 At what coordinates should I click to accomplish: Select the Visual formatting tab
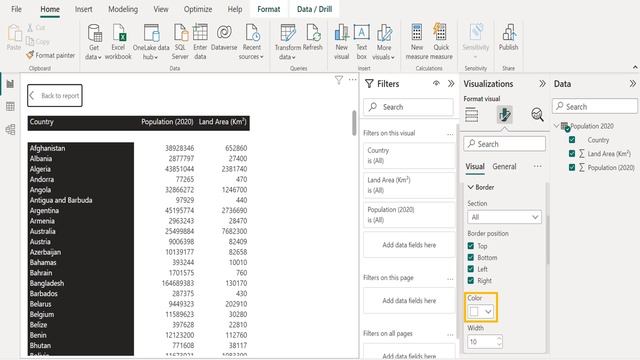coord(475,167)
